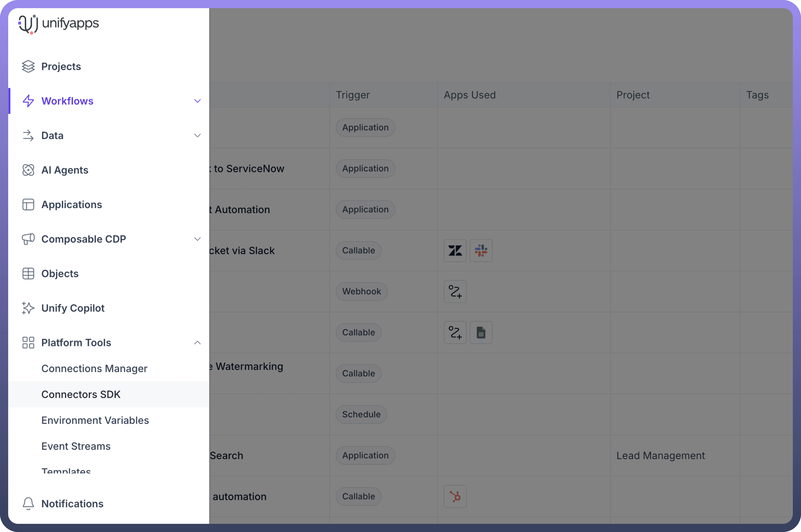Select Connectors SDK menu item
The height and width of the screenshot is (532, 801).
(x=81, y=395)
